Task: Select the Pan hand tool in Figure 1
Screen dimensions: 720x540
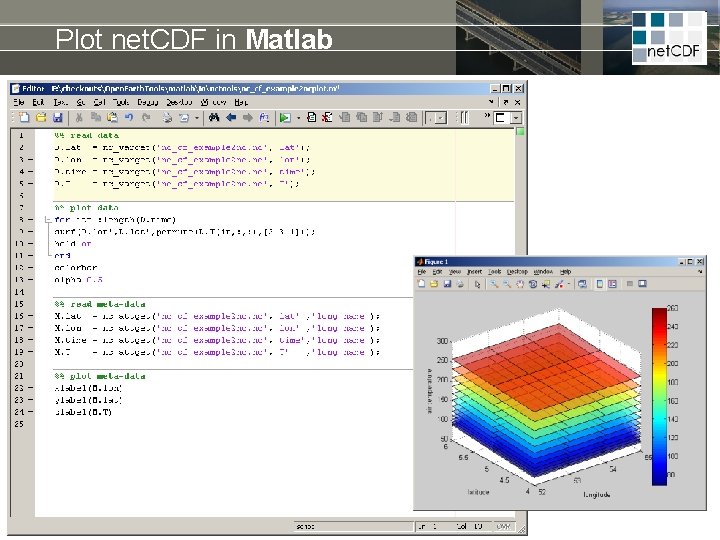Action: (x=520, y=284)
